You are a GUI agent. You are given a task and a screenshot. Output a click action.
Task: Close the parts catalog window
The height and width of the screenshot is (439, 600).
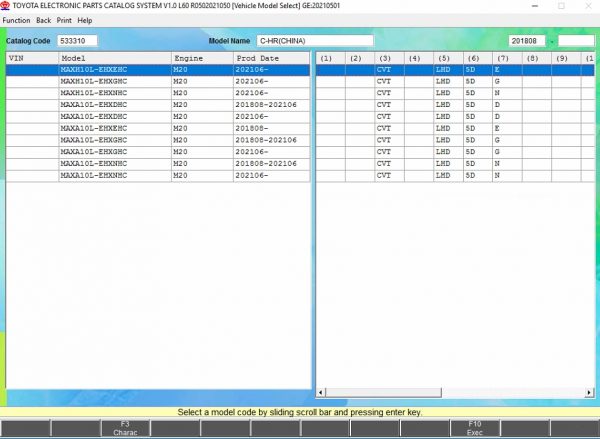pyautogui.click(x=589, y=6)
